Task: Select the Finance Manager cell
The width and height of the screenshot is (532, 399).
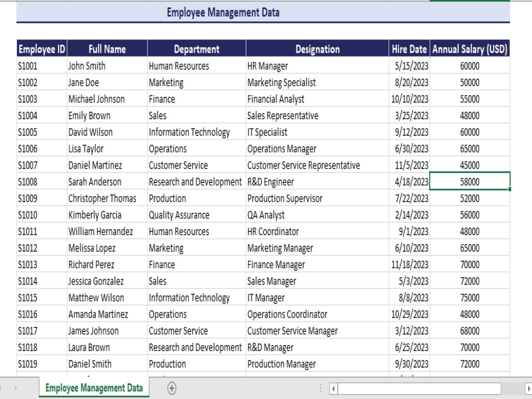Action: [x=317, y=264]
